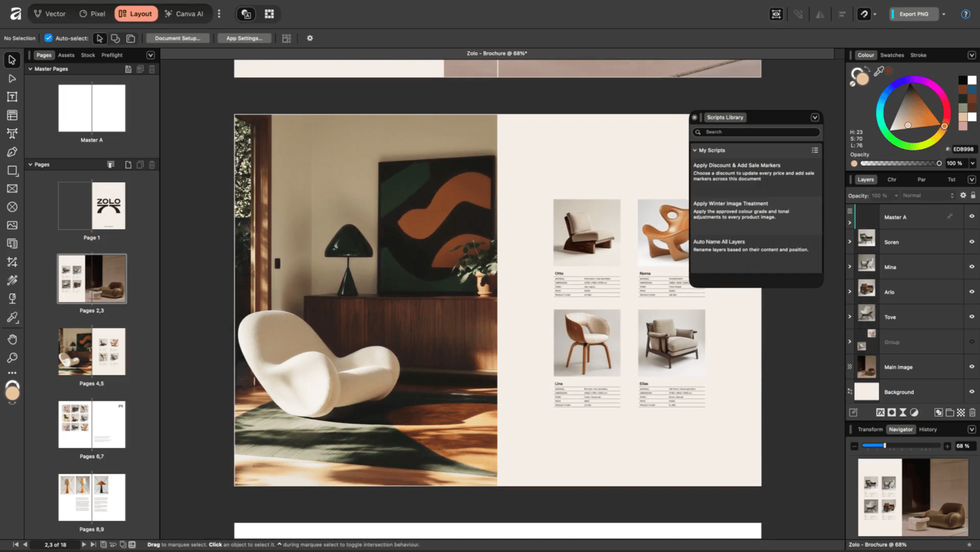Select the Data Merge Layout tool
The height and width of the screenshot is (552, 980).
point(12,244)
